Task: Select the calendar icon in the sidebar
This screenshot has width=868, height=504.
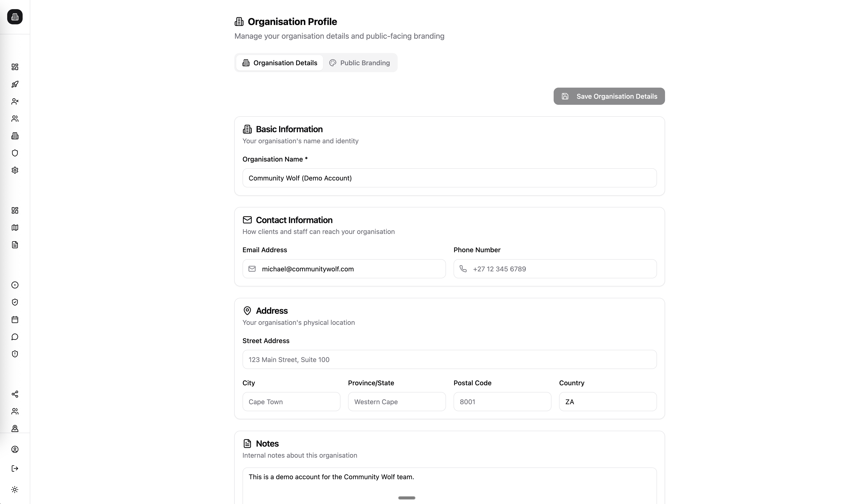Action: (x=15, y=319)
